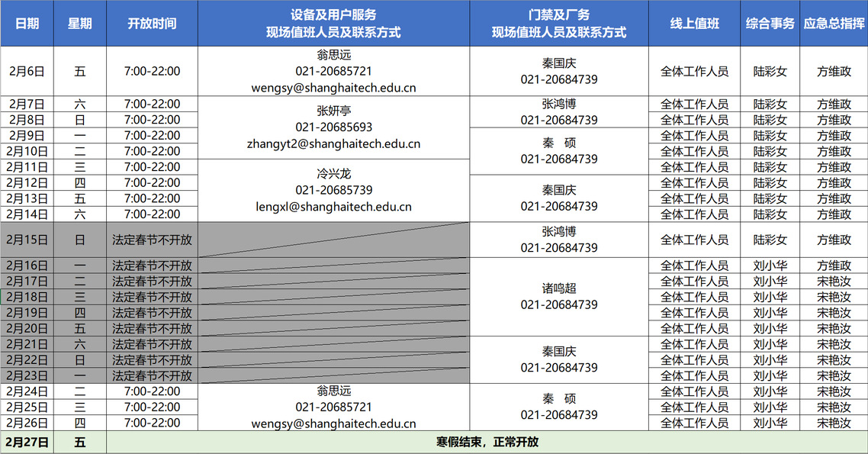Click the wengsy email in the 2月6日 row
868x454 pixels.
click(x=333, y=88)
